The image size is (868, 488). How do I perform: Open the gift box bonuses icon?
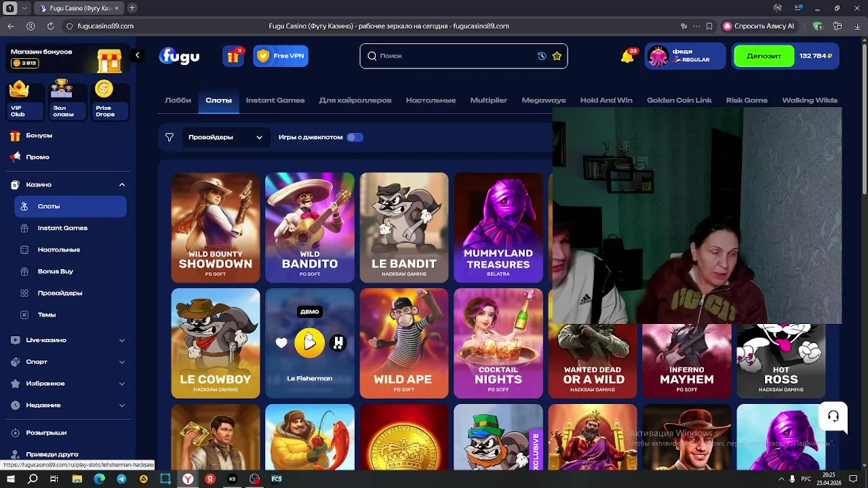pyautogui.click(x=233, y=56)
